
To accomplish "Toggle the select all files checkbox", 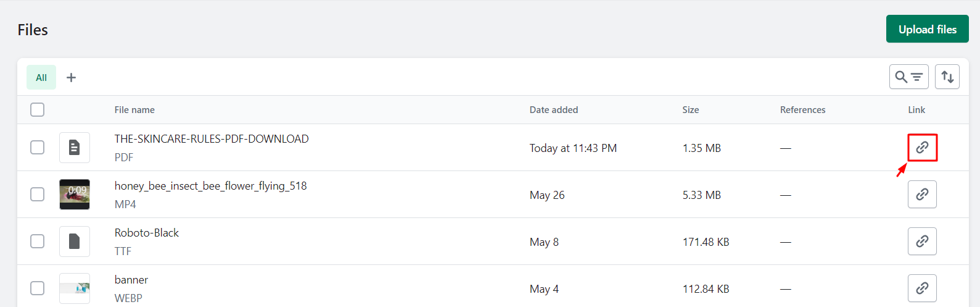I will (38, 110).
